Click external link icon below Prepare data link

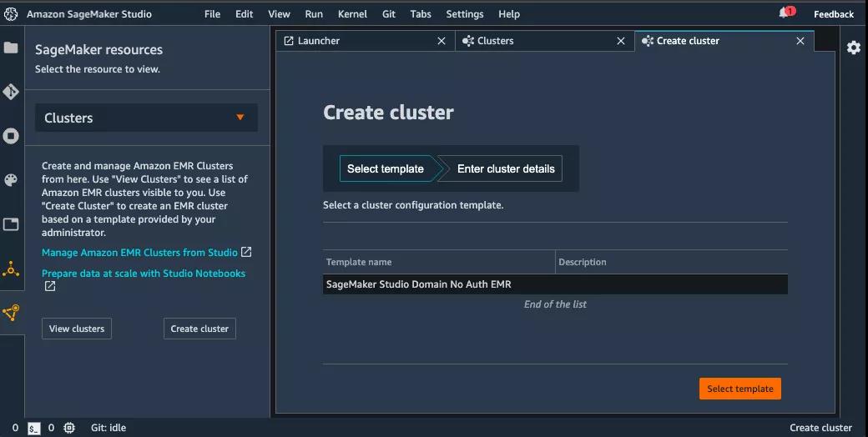point(50,286)
